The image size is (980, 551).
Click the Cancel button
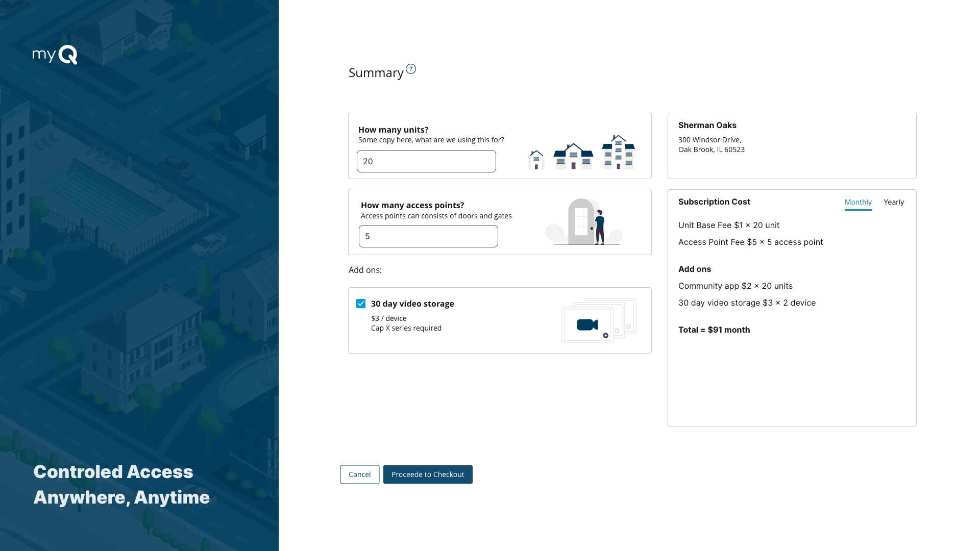[359, 474]
